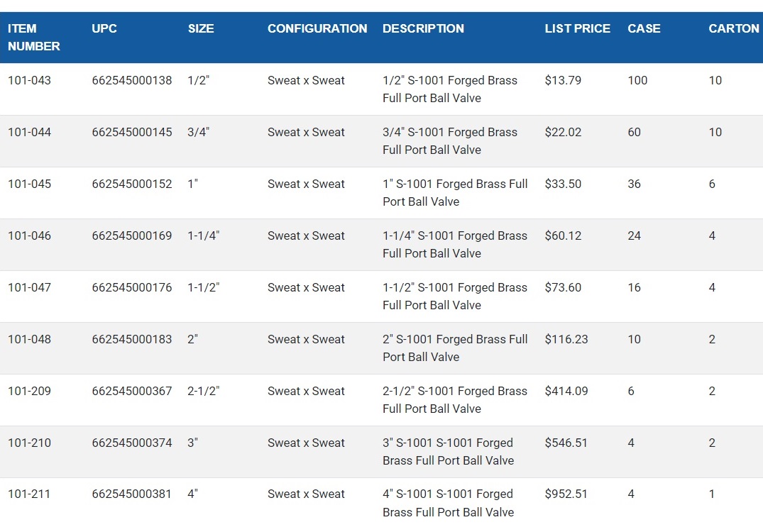Click item number 101-043
763x532 pixels.
[30, 81]
